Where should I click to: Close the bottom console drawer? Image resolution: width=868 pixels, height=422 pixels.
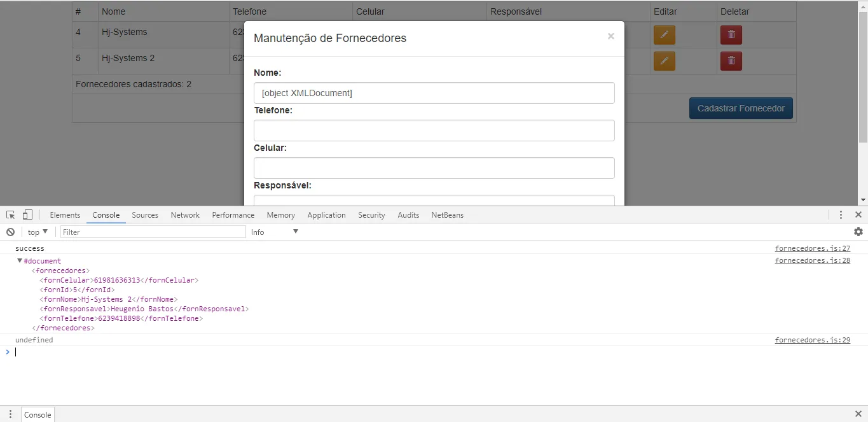(x=858, y=414)
